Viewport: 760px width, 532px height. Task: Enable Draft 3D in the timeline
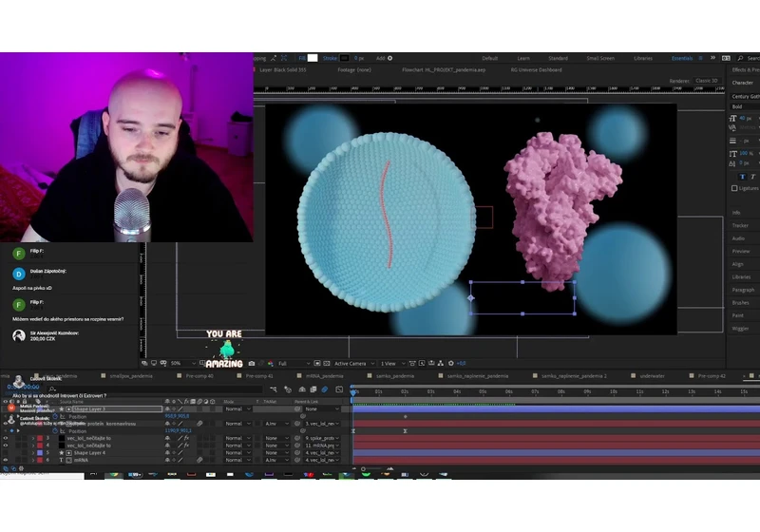[x=288, y=389]
